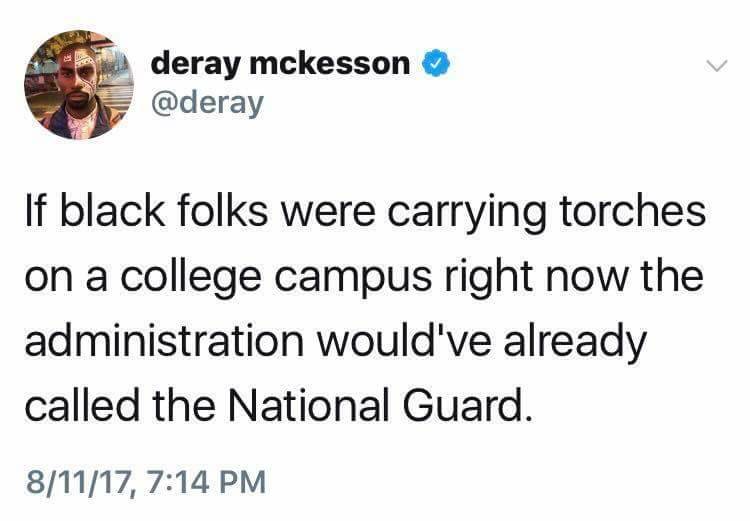The image size is (750, 521).
Task: Click the phrase 'black folks'
Action: coord(163,211)
